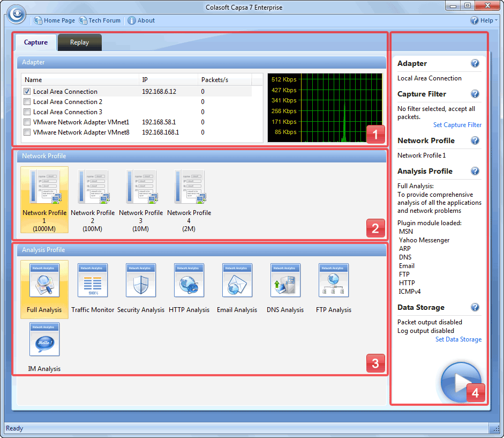Check the VMware Network Adapter VMnet1 box

tap(27, 122)
